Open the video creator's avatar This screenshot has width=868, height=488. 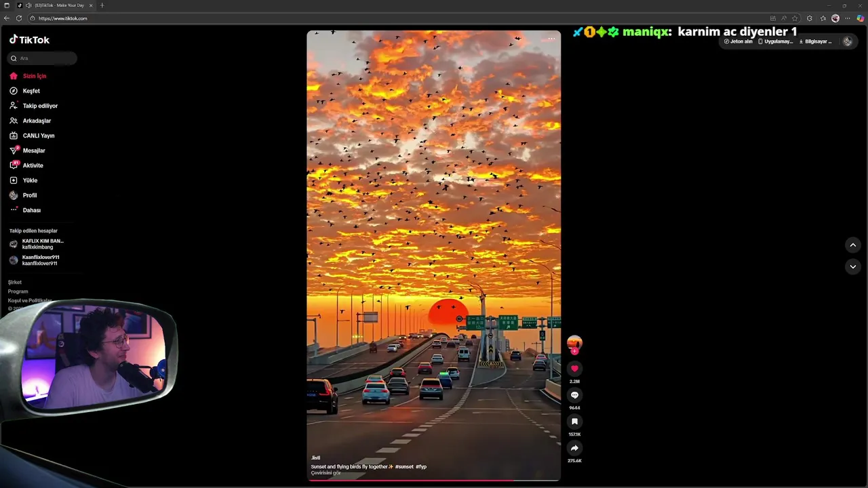[x=574, y=342]
